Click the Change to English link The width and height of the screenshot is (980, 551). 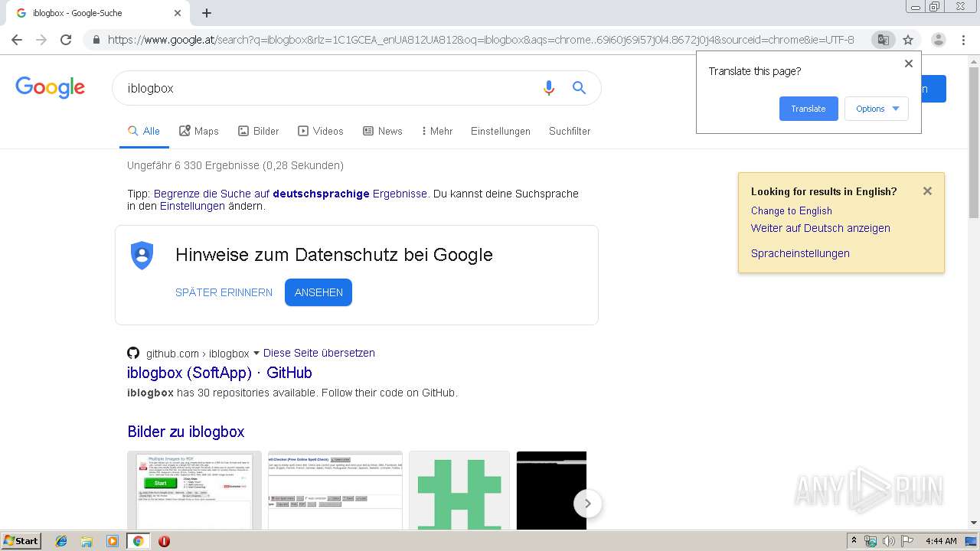[x=792, y=210]
